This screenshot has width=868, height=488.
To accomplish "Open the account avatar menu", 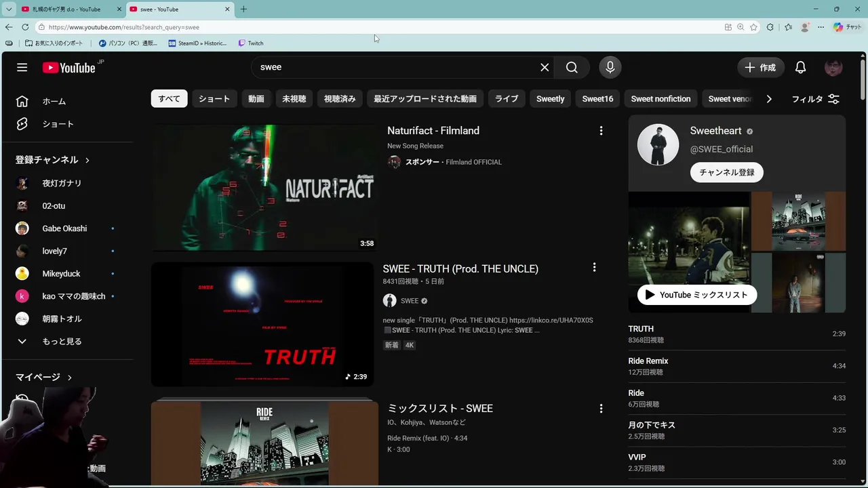I will 833,67.
